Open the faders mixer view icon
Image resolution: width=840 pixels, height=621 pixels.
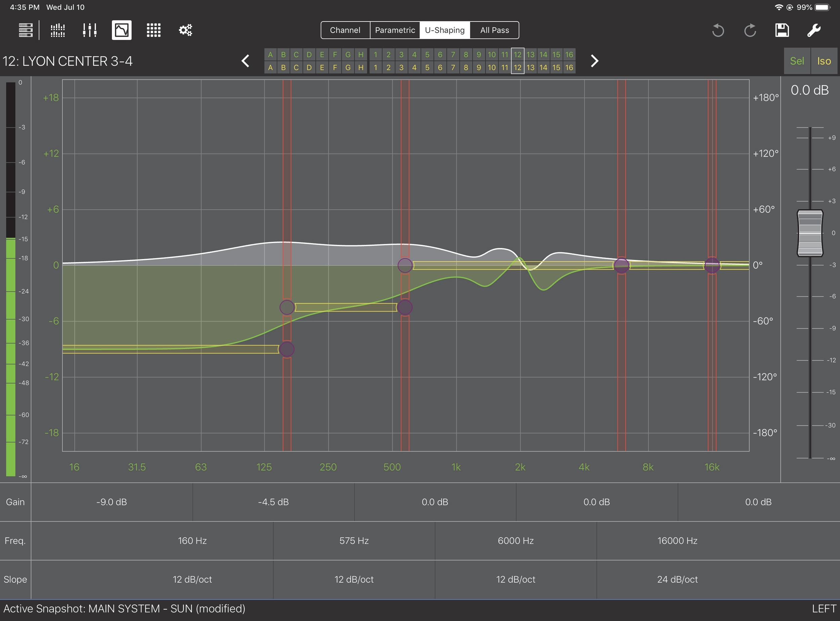89,30
